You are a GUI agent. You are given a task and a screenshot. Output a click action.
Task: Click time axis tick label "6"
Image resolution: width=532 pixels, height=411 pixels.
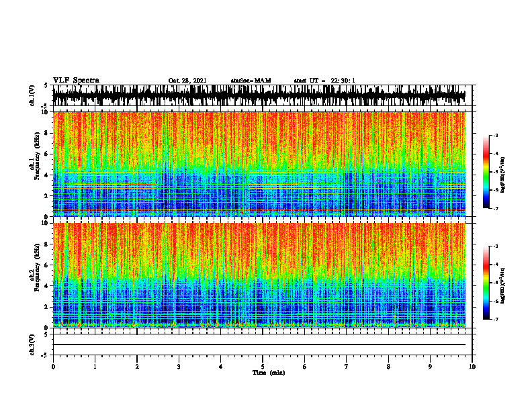[x=304, y=367]
